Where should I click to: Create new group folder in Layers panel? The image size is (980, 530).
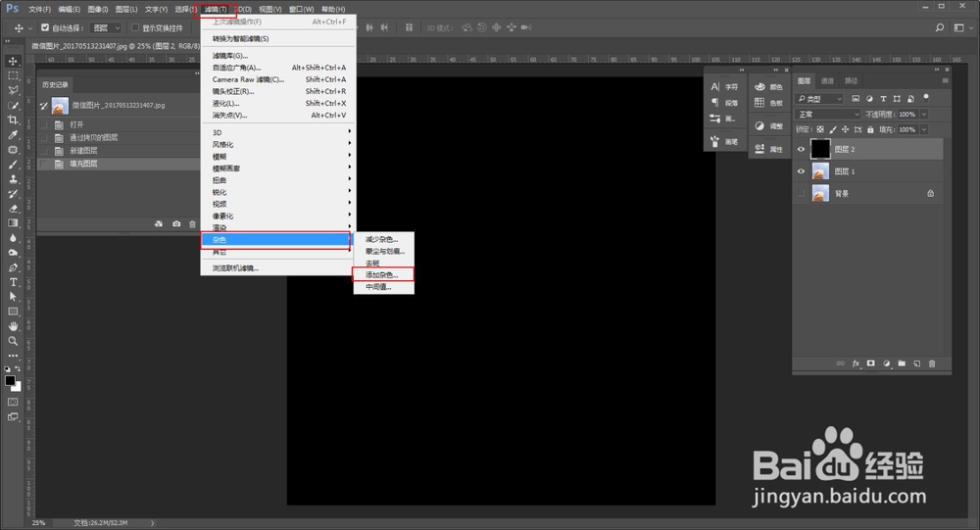[x=902, y=363]
